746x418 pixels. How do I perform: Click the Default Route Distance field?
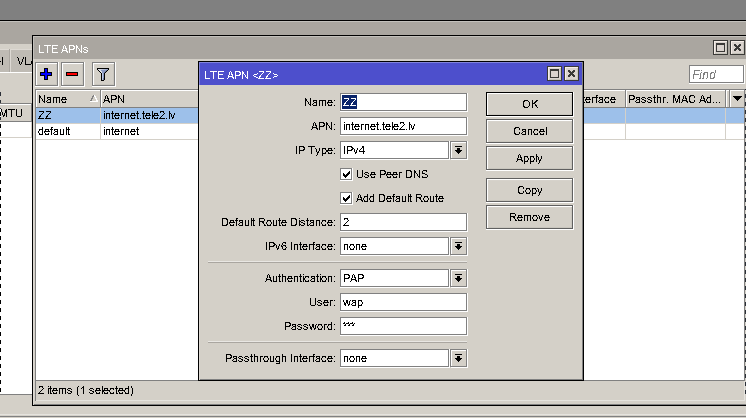403,222
